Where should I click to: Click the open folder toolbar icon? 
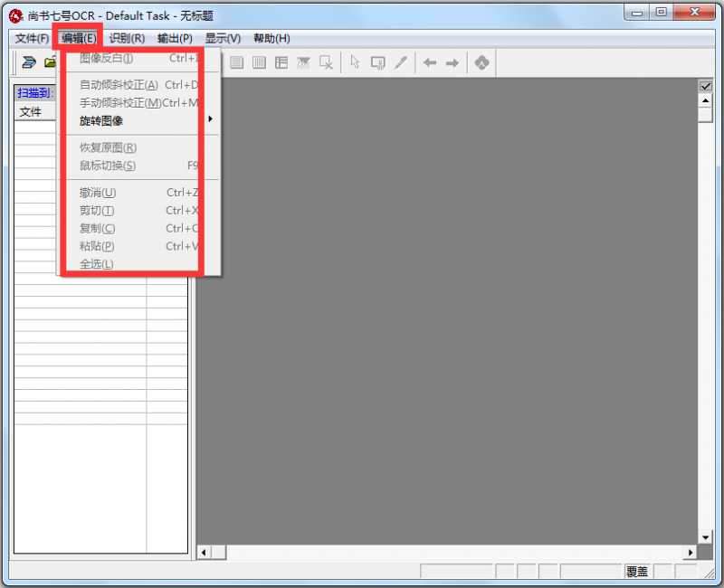50,62
